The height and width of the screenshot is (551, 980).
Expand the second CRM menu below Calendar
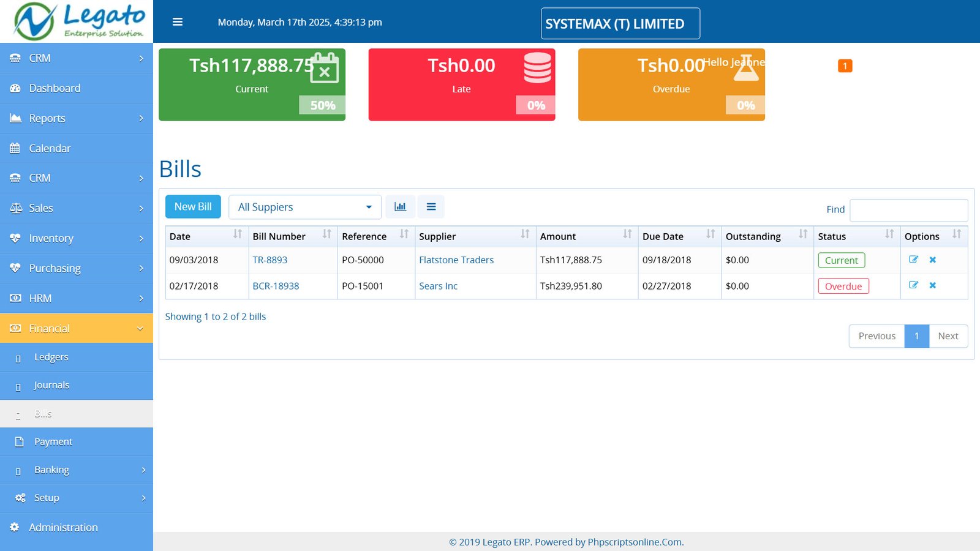pyautogui.click(x=77, y=178)
